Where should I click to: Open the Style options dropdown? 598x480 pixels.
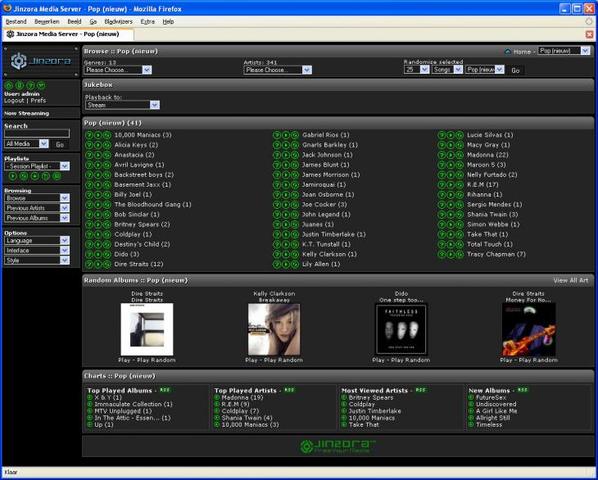[37, 260]
